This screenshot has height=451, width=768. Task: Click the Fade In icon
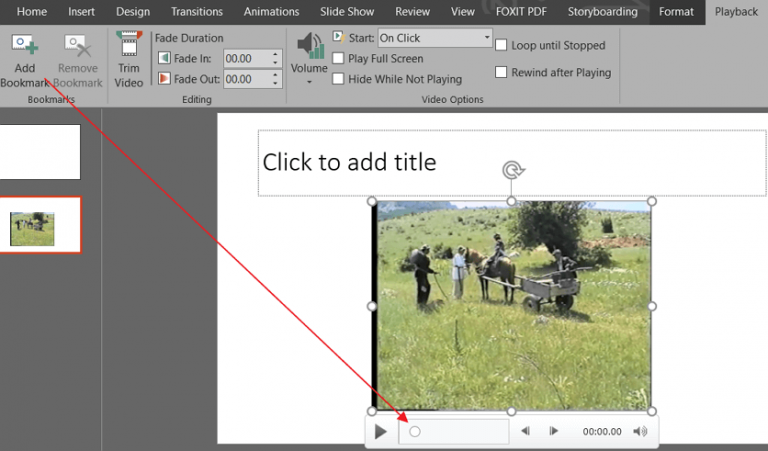point(164,58)
